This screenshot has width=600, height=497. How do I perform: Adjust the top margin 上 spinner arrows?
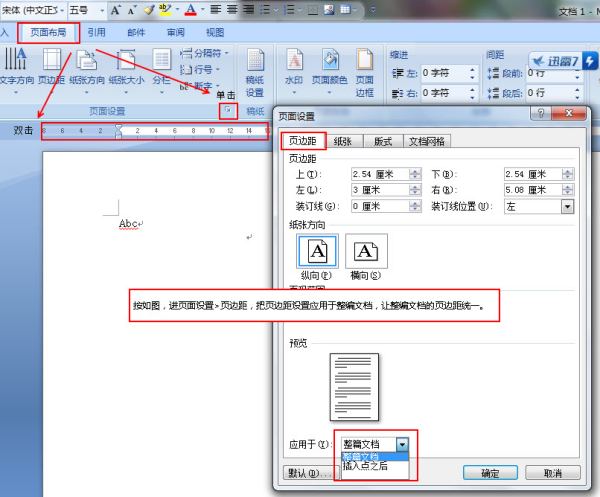tap(415, 174)
